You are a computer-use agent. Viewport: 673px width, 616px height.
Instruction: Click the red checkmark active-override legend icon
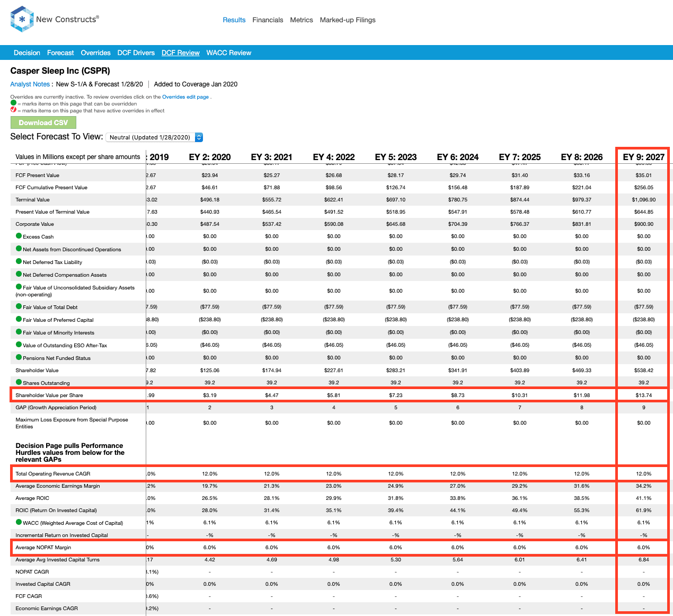14,110
